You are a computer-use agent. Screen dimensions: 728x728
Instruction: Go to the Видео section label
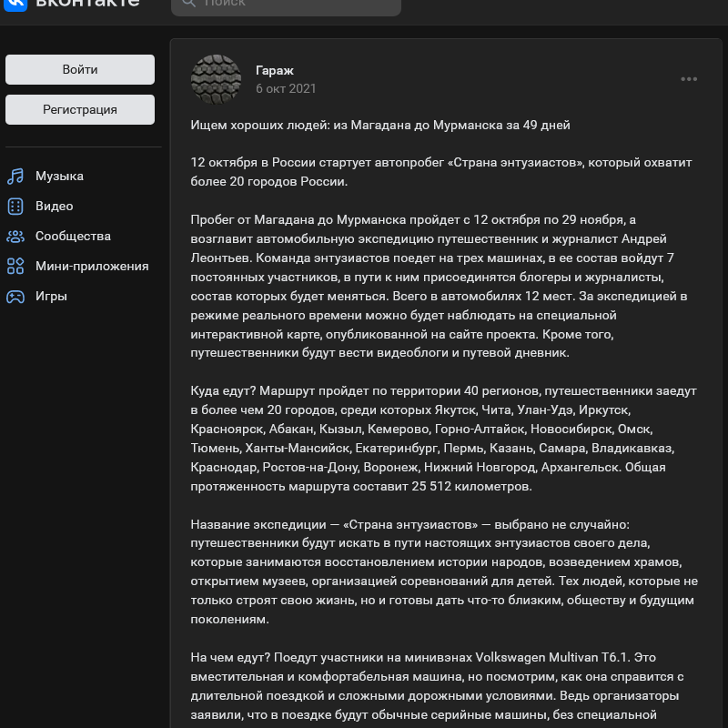pos(54,206)
